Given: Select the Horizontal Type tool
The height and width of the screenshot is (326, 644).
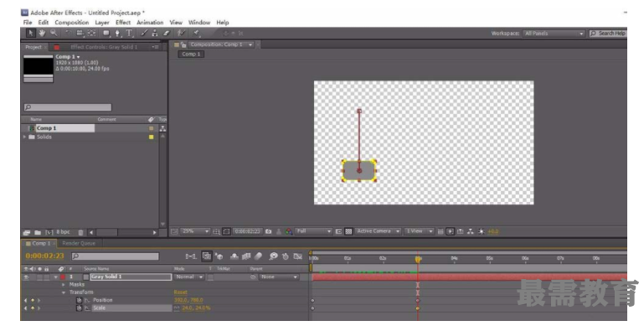Looking at the screenshot, I should (x=129, y=33).
